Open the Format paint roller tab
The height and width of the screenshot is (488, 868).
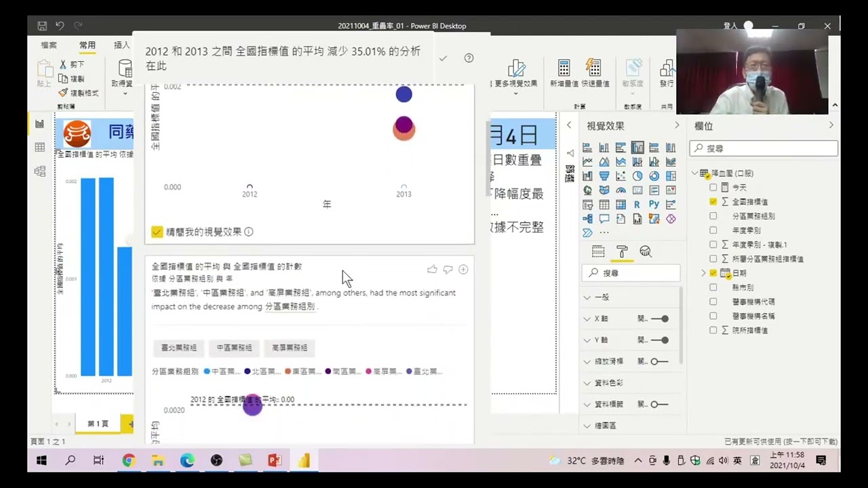[x=622, y=251]
